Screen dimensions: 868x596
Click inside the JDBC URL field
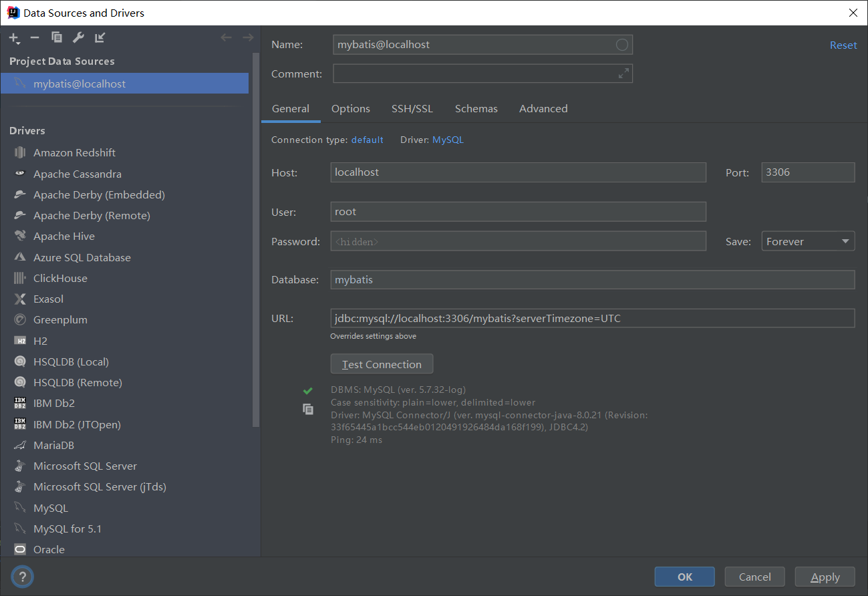[x=591, y=318]
